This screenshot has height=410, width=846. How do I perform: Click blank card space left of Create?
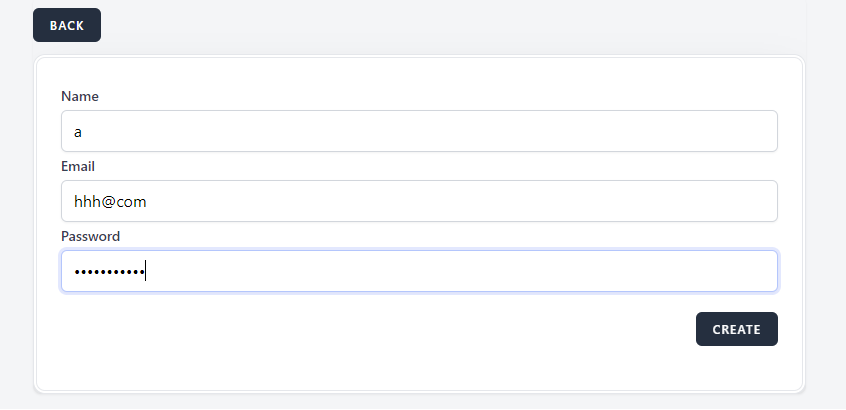pos(400,329)
